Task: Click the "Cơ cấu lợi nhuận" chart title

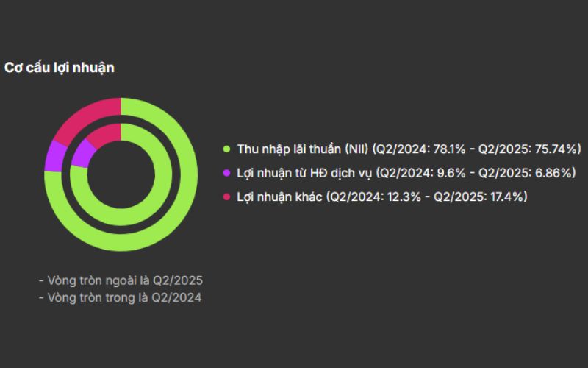Action: point(59,68)
